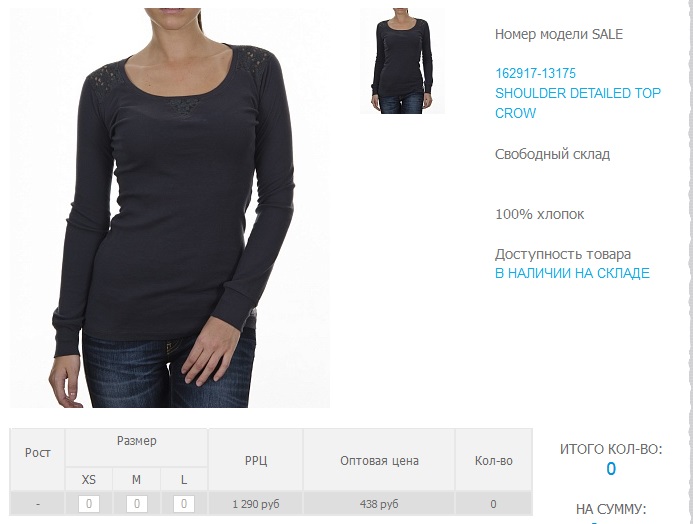Follow the SHOULDER DETAILED TOP CROW link
This screenshot has height=524, width=693.
pyautogui.click(x=578, y=103)
